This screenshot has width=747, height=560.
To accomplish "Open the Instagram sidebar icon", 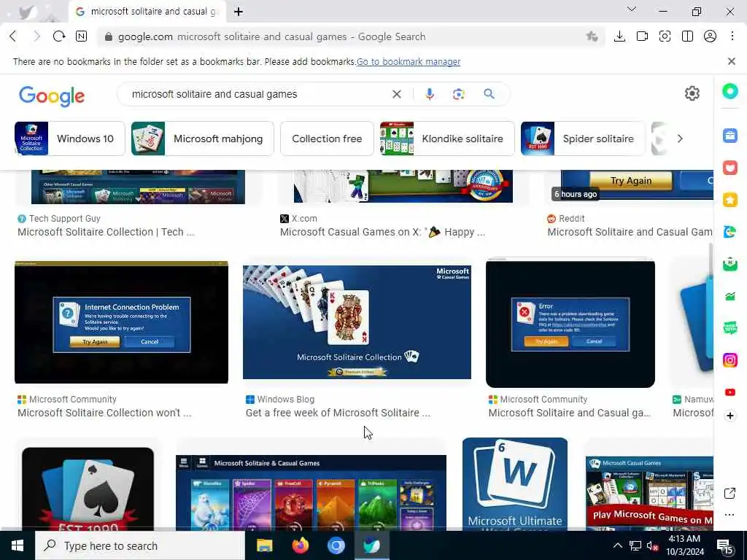I will pyautogui.click(x=729, y=360).
